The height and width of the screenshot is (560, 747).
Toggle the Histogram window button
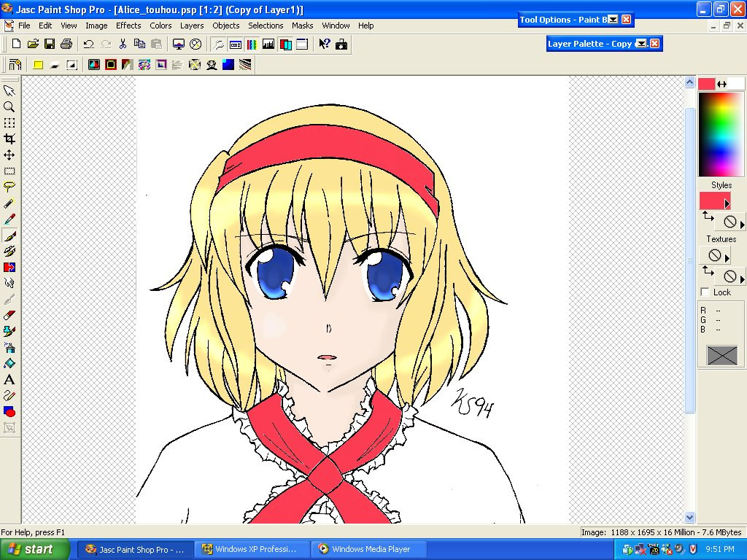click(x=268, y=44)
